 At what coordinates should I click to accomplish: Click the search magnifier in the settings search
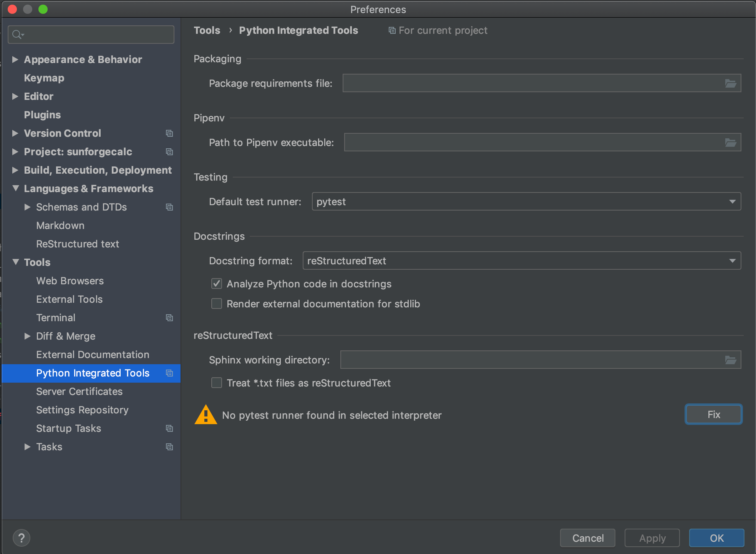point(16,34)
